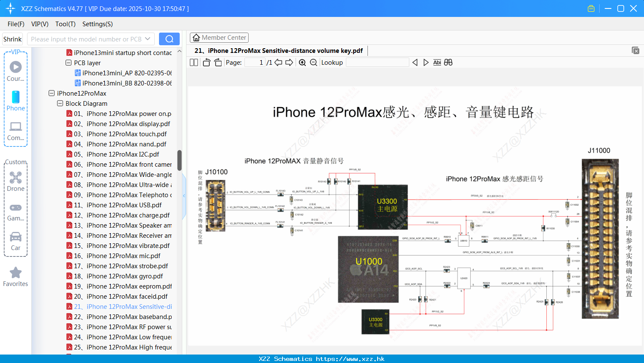Screen dimensions: 644x363
Task: Zoom out of the schematic
Action: 313,63
